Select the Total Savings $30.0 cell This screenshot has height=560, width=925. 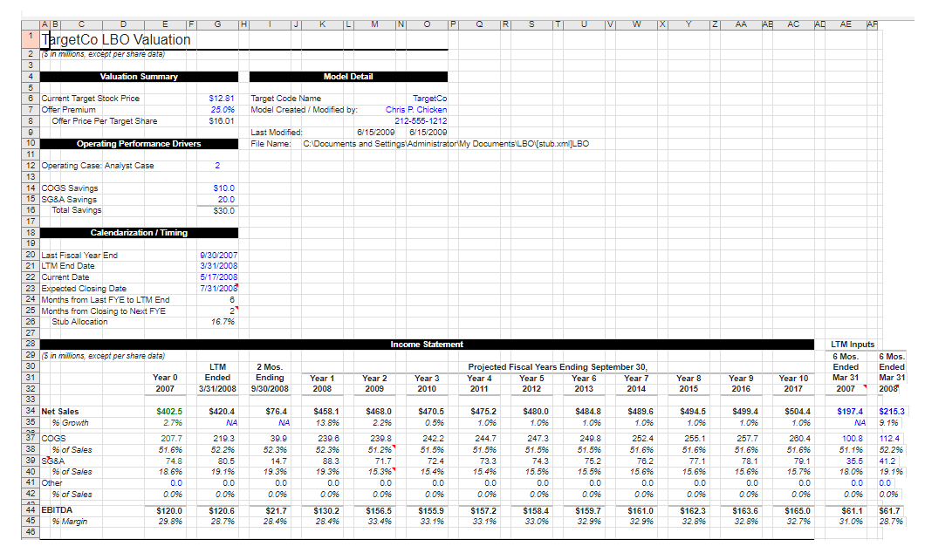219,210
